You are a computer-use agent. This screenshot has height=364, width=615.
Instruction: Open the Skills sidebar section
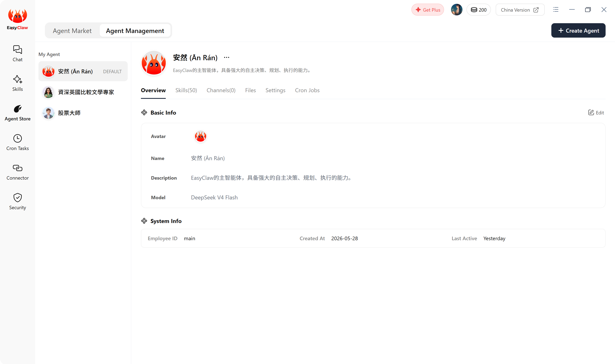pos(17,83)
